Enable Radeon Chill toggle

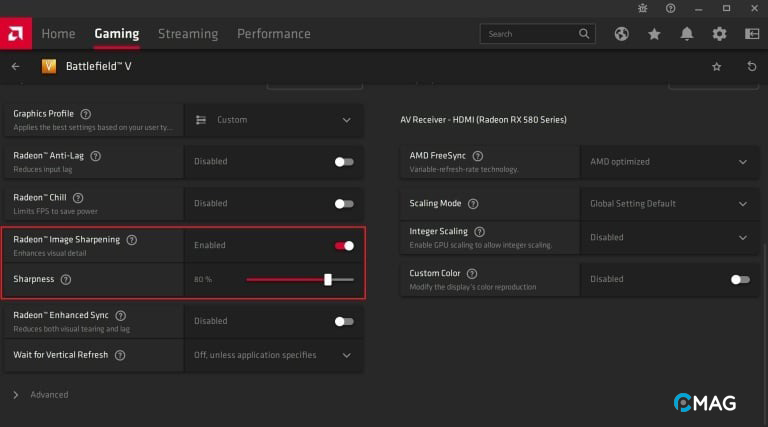344,204
